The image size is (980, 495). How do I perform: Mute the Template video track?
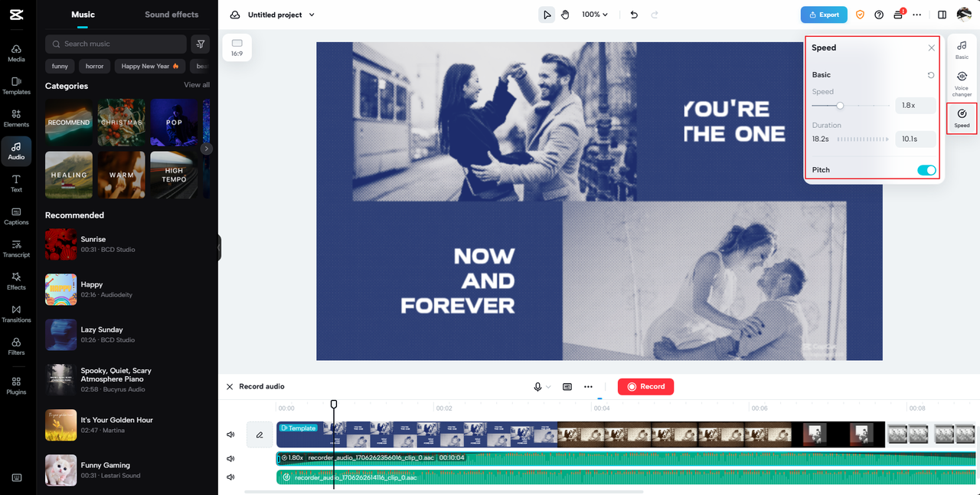coord(230,434)
